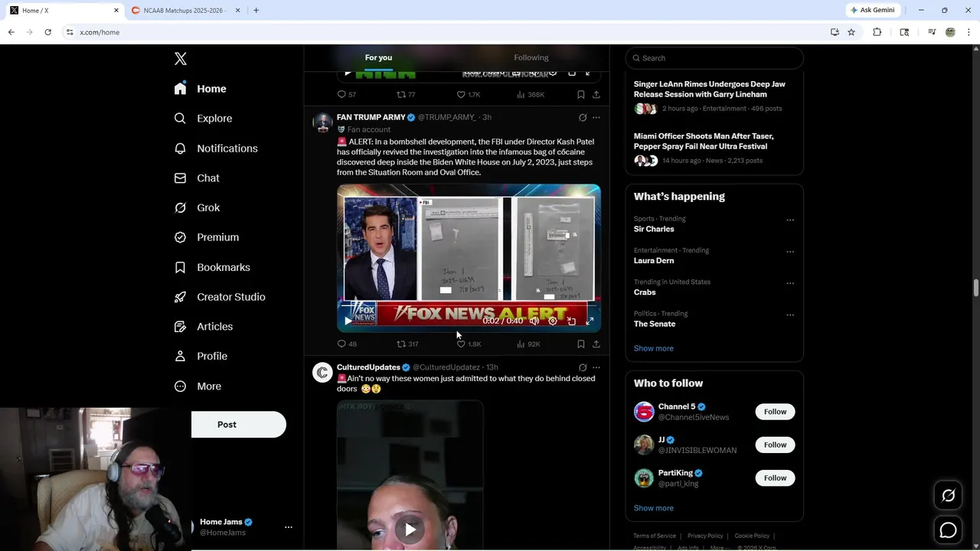The width and height of the screenshot is (980, 551).
Task: Open more options for Laura Dern trend
Action: [790, 252]
